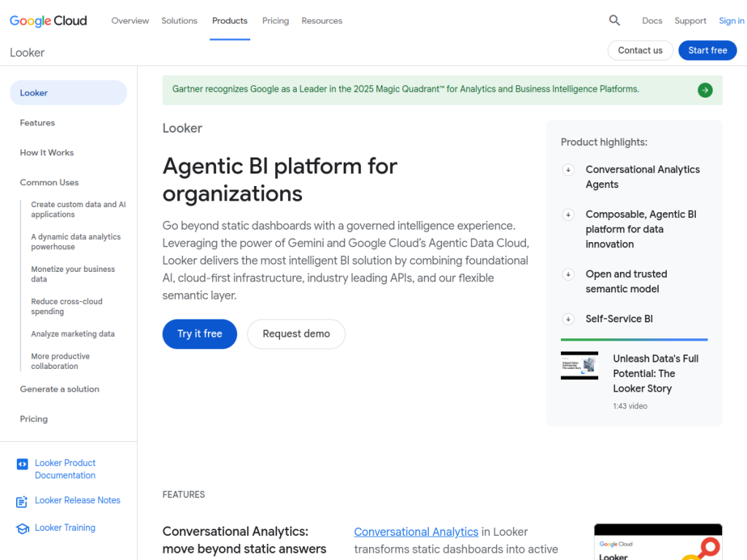
Task: Go to Pricing in top navigation
Action: (x=275, y=21)
